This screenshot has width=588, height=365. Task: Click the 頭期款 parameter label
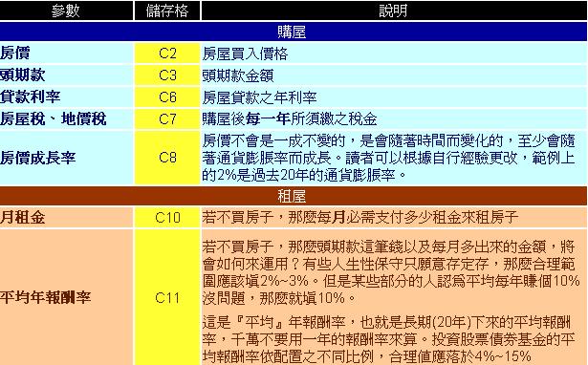[x=23, y=75]
